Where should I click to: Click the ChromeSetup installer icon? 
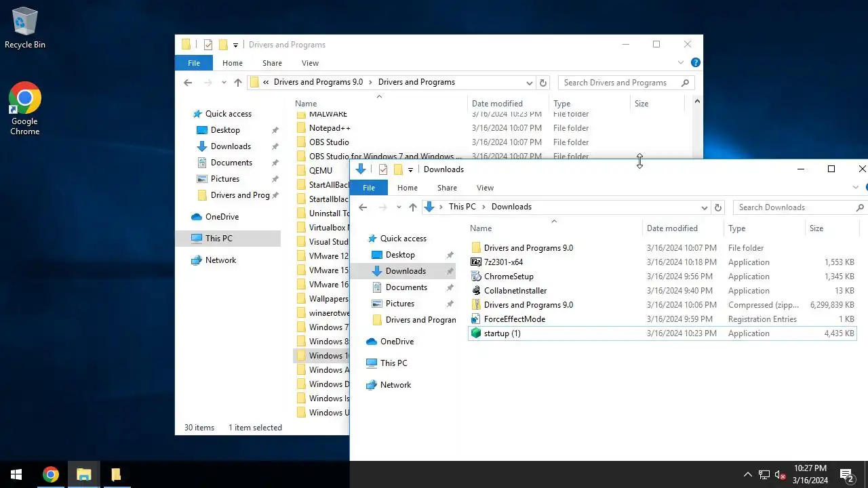(x=476, y=277)
